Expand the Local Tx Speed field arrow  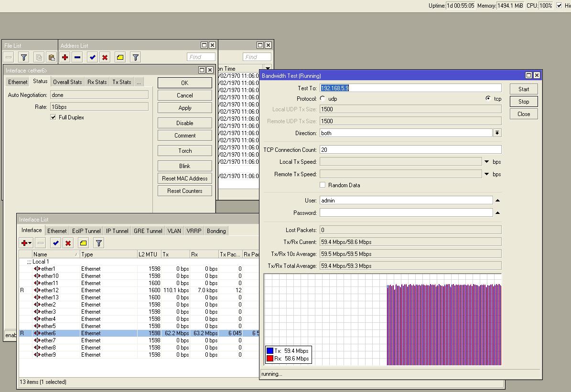[486, 161]
